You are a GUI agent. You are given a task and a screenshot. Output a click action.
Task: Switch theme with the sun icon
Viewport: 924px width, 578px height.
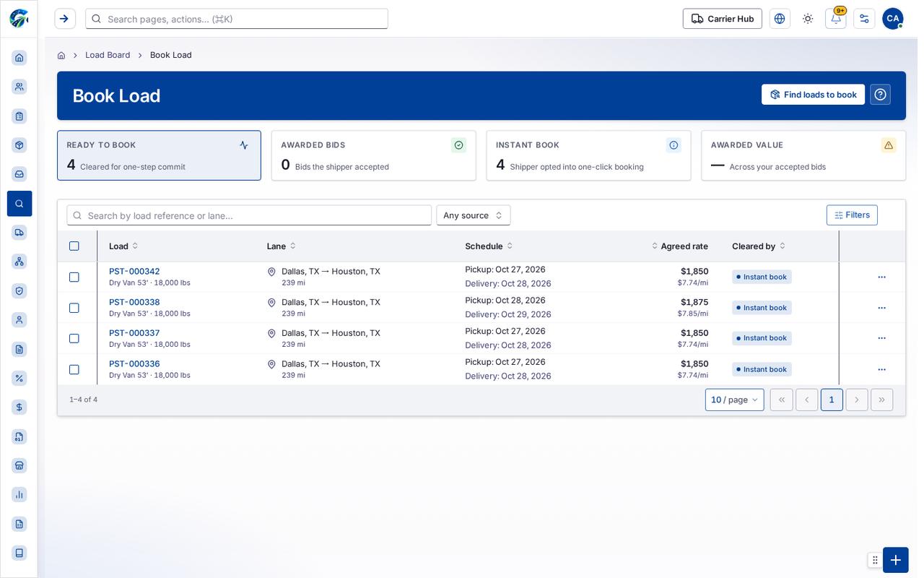808,19
